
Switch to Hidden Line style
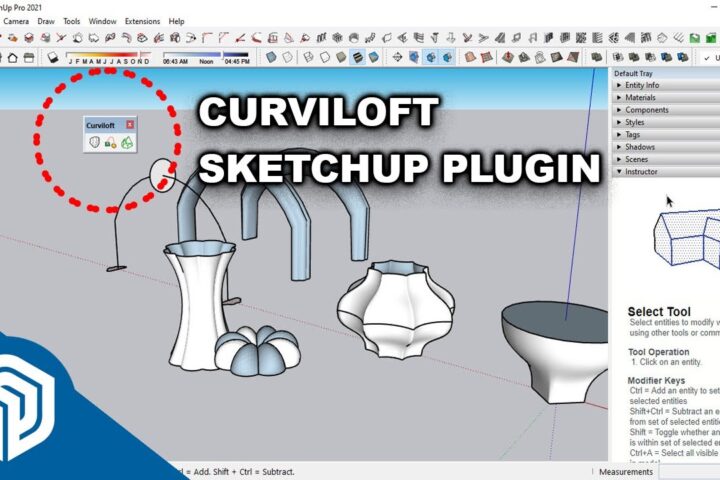click(325, 57)
